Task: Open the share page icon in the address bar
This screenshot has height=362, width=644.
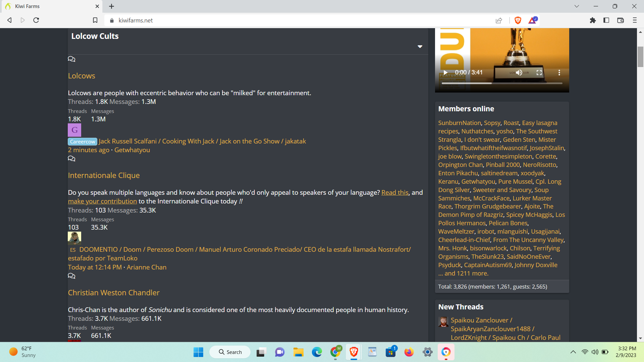Action: [499, 20]
